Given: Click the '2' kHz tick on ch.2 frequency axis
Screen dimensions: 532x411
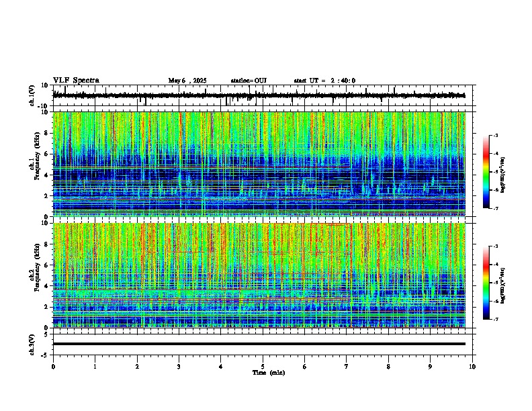Looking at the screenshot, I should tap(47, 307).
